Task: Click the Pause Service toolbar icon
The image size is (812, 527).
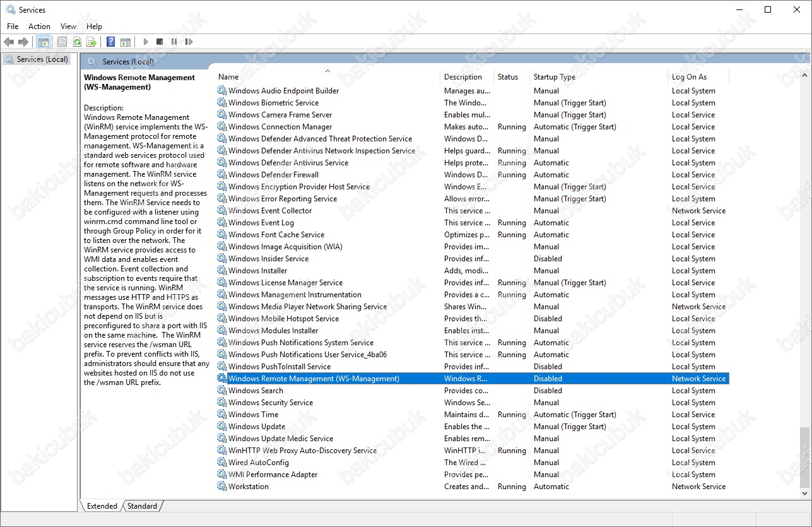Action: pyautogui.click(x=174, y=42)
